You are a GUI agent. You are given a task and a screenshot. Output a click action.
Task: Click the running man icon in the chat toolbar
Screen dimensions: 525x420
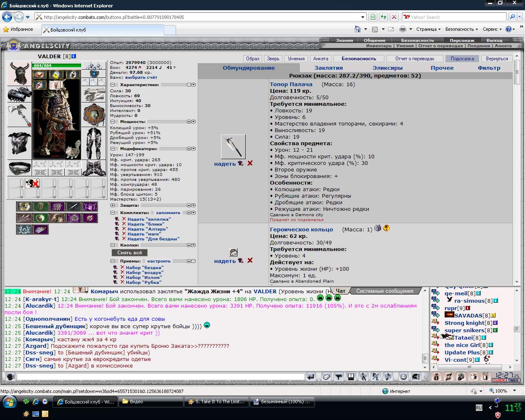click(x=363, y=377)
